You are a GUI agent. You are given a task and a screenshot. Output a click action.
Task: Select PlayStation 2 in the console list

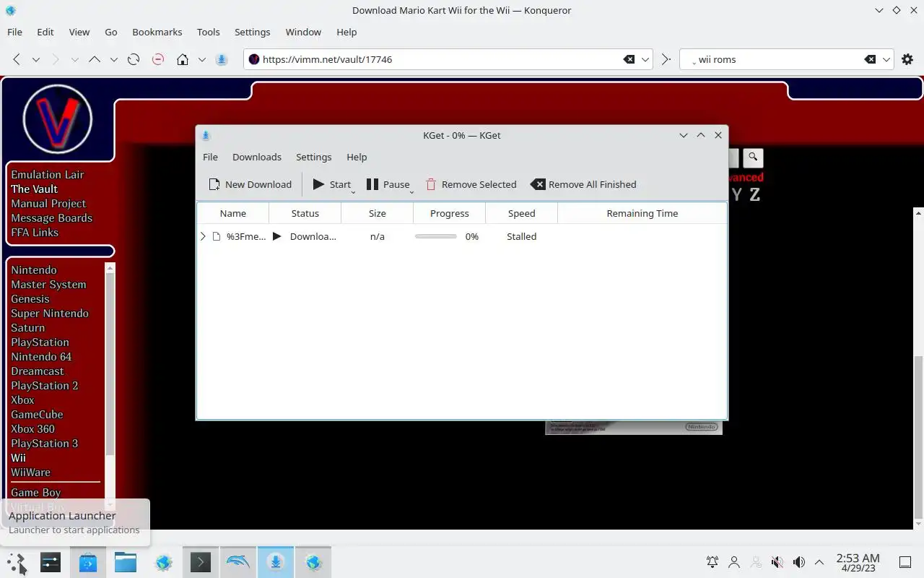[45, 385]
